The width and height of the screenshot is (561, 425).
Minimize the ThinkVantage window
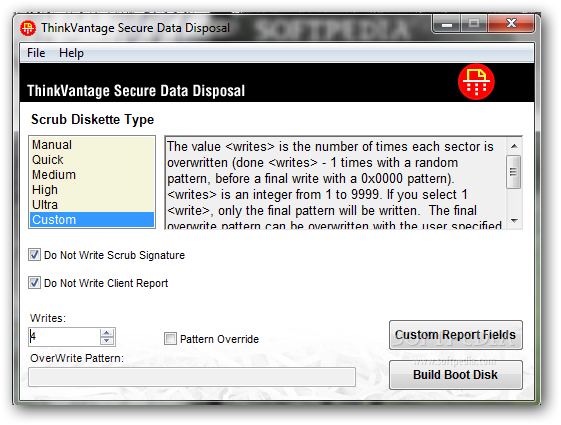[x=447, y=24]
